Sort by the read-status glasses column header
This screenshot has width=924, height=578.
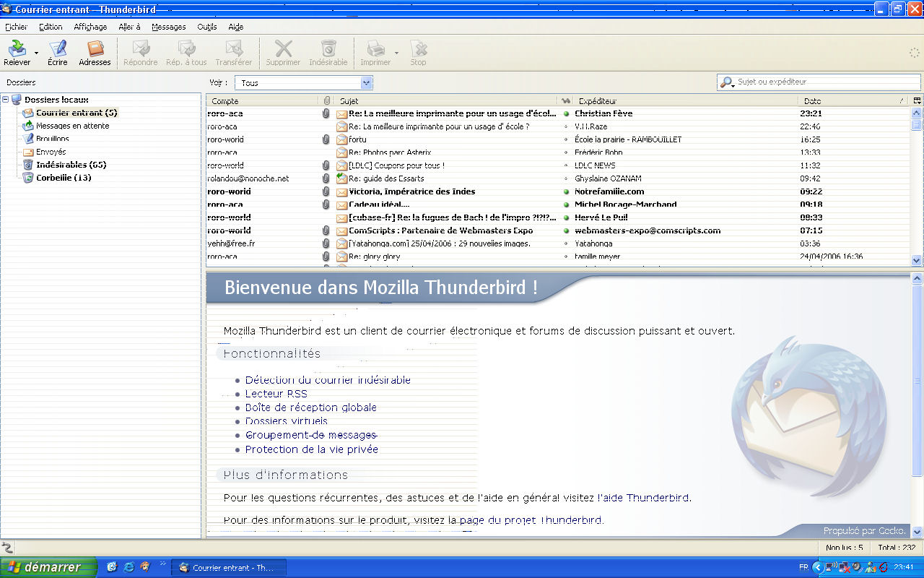point(566,101)
